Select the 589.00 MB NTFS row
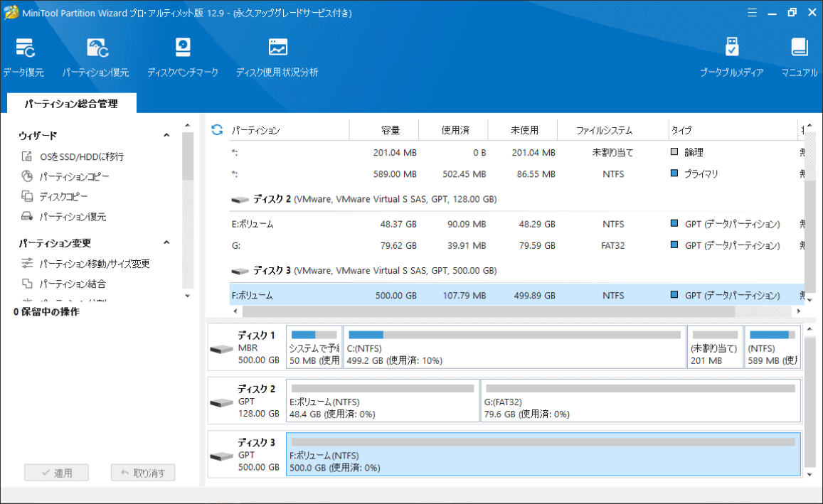Screen dimensions: 823x504 pyautogui.click(x=516, y=173)
